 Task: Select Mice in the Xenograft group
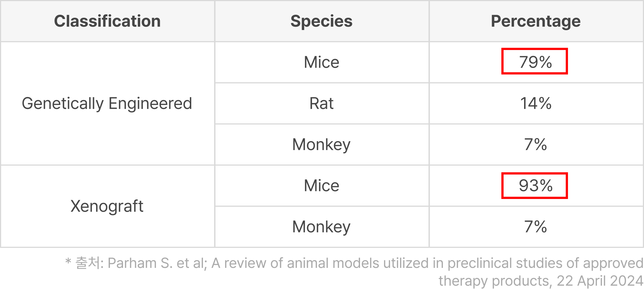tap(321, 186)
